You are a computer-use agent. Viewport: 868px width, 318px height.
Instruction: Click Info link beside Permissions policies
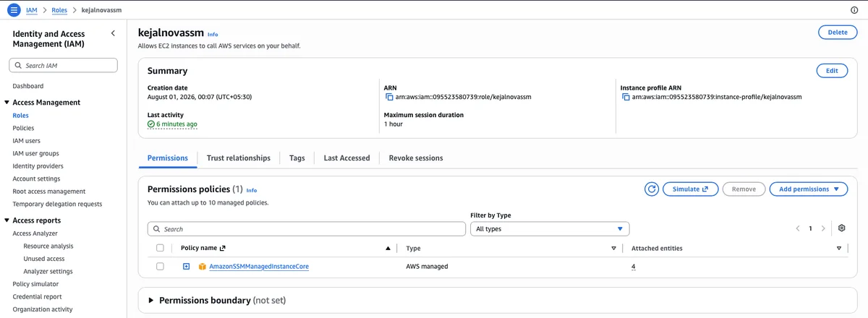click(252, 190)
